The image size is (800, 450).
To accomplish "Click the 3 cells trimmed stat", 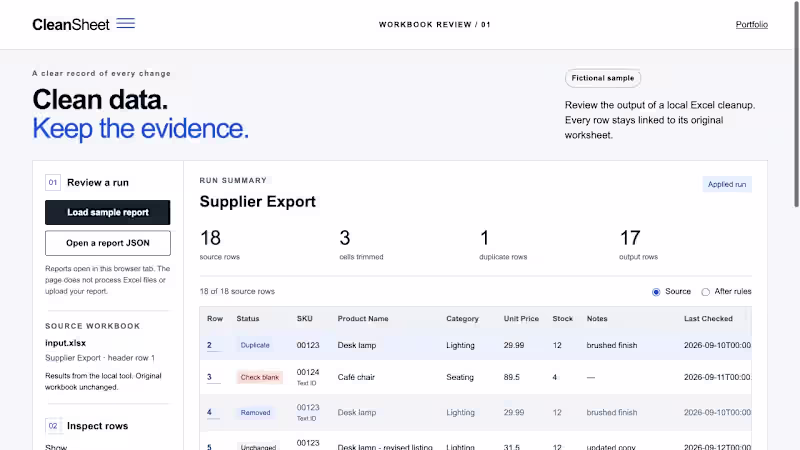I will (x=361, y=244).
